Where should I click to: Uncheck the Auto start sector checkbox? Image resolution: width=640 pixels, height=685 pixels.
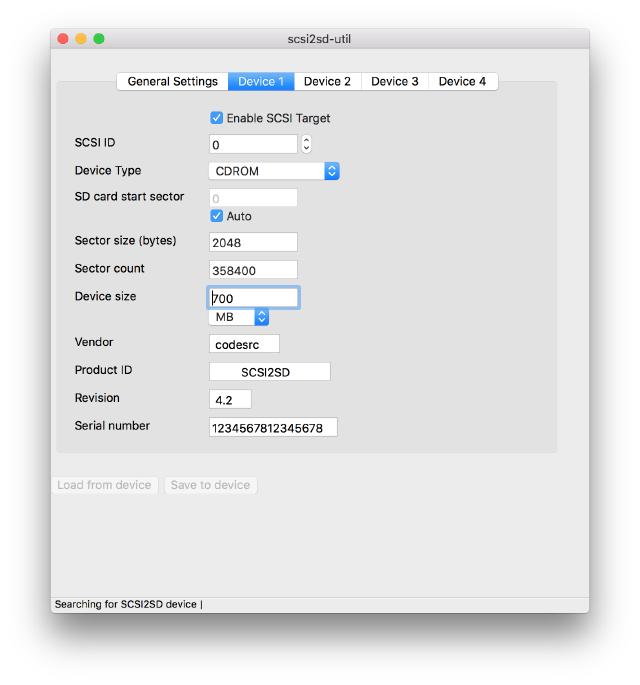click(217, 216)
